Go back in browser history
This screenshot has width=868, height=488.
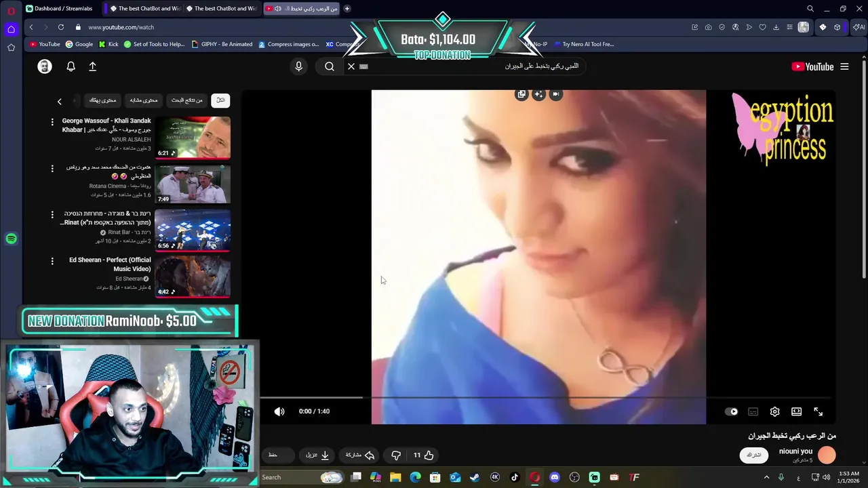31,27
